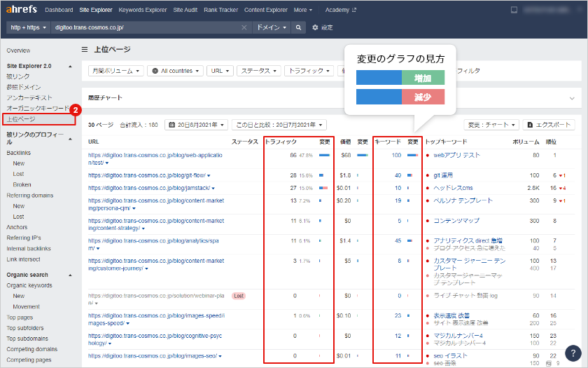
Task: Click the Ahrefs logo
Action: coord(22,9)
